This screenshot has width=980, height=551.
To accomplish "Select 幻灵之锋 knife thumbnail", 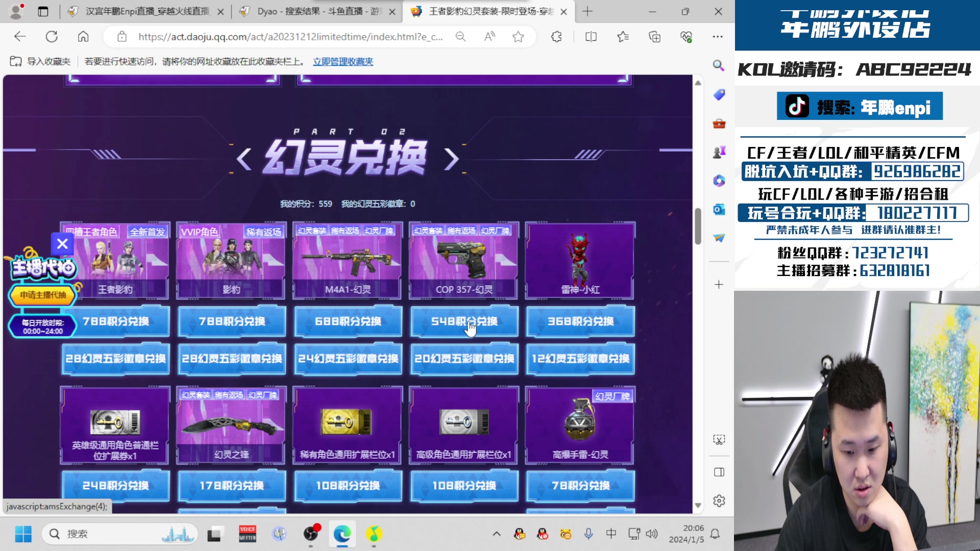I will pos(231,425).
